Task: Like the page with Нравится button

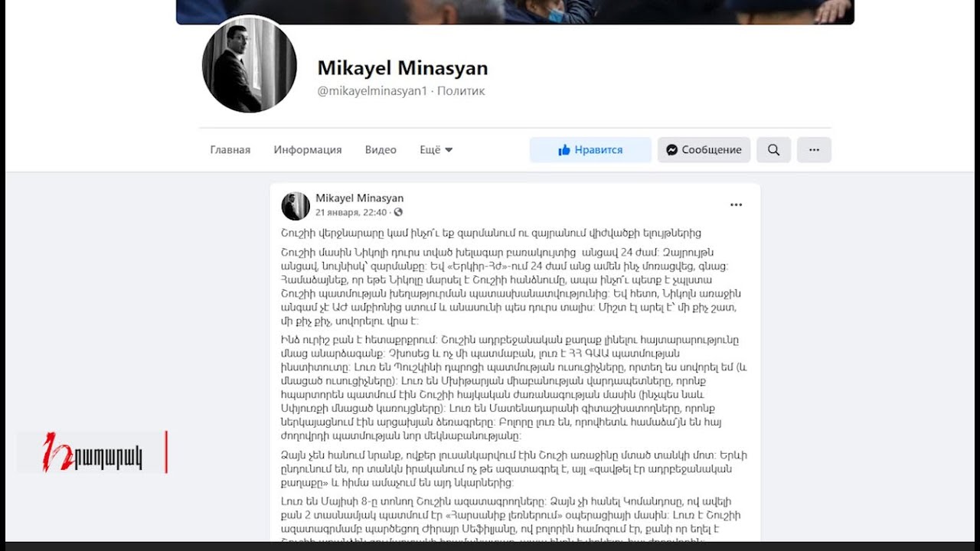Action: [x=590, y=150]
